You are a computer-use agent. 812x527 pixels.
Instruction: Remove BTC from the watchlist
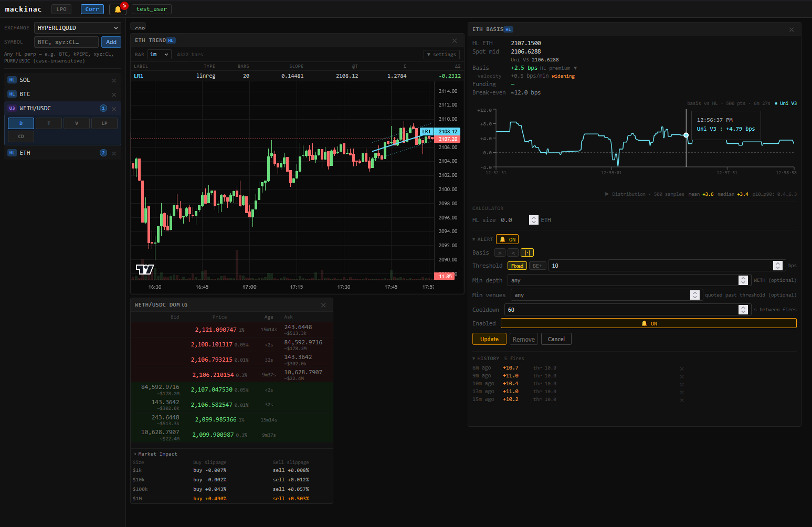(x=114, y=94)
